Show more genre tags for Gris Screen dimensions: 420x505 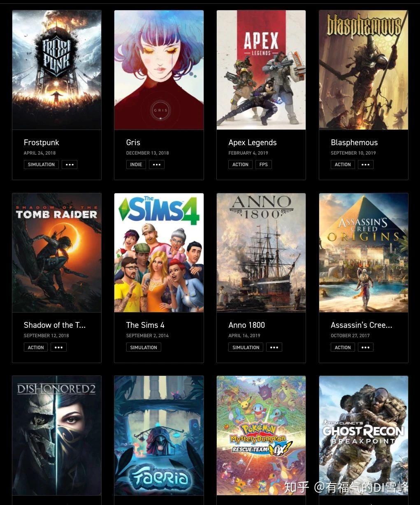(157, 164)
